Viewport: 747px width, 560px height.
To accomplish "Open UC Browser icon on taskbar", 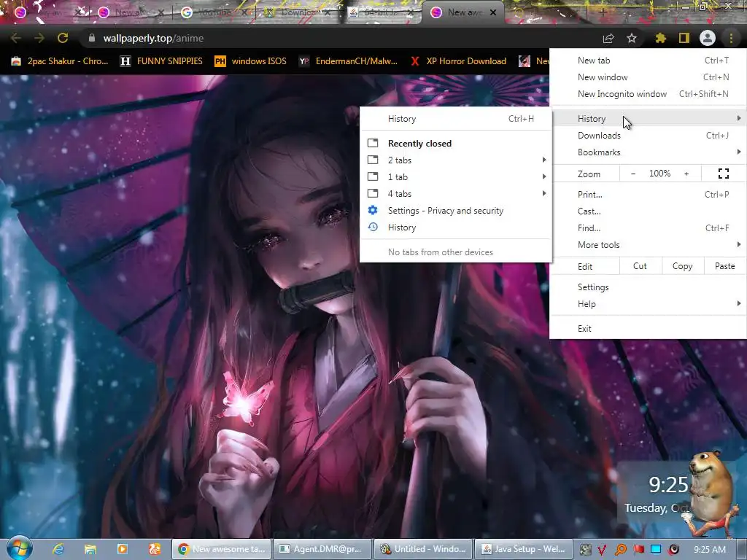I will 155,549.
